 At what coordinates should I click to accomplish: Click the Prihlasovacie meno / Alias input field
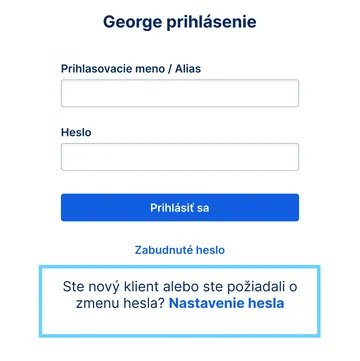click(180, 93)
